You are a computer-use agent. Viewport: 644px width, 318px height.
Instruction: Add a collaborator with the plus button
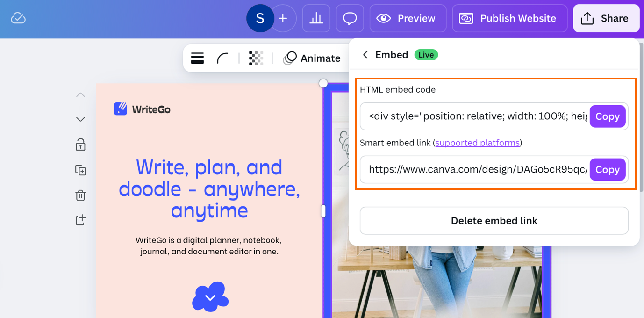pyautogui.click(x=283, y=18)
